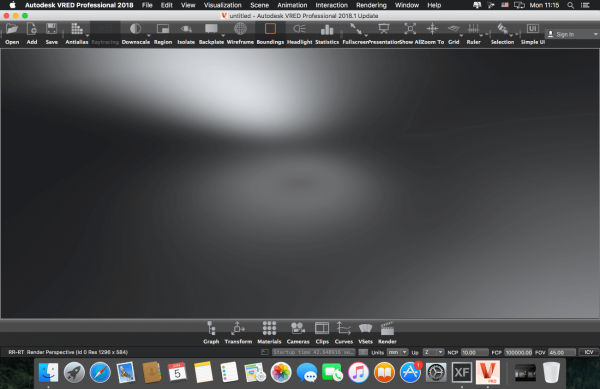Open the Cameras panel
This screenshot has height=389, width=600.
298,333
